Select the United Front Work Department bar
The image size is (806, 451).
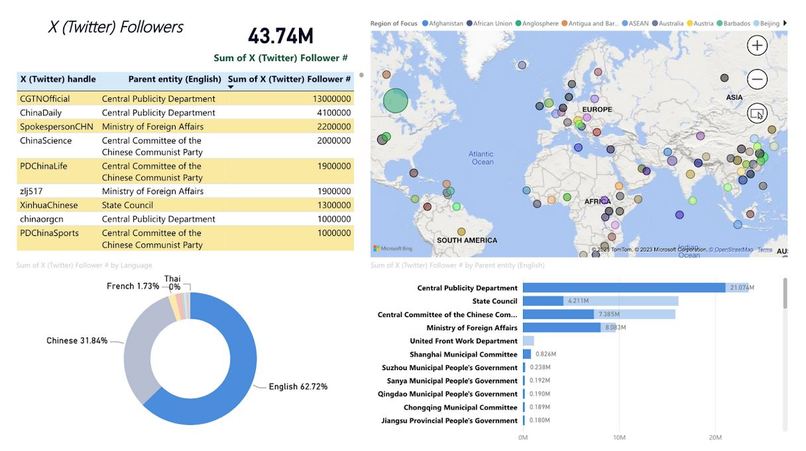528,340
